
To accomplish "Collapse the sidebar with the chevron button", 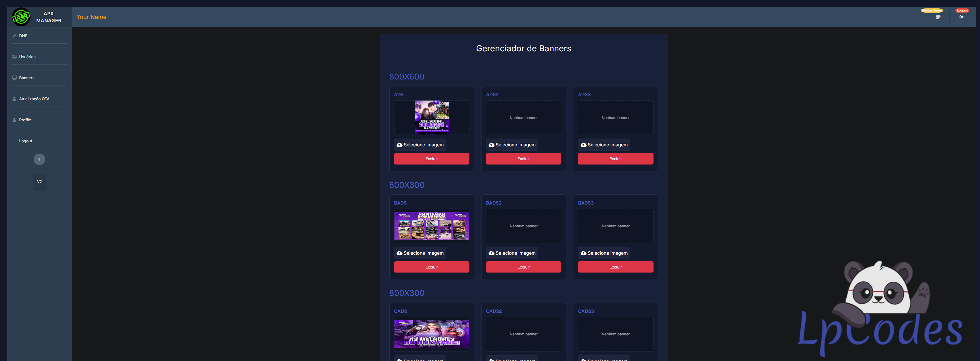I will click(x=39, y=159).
